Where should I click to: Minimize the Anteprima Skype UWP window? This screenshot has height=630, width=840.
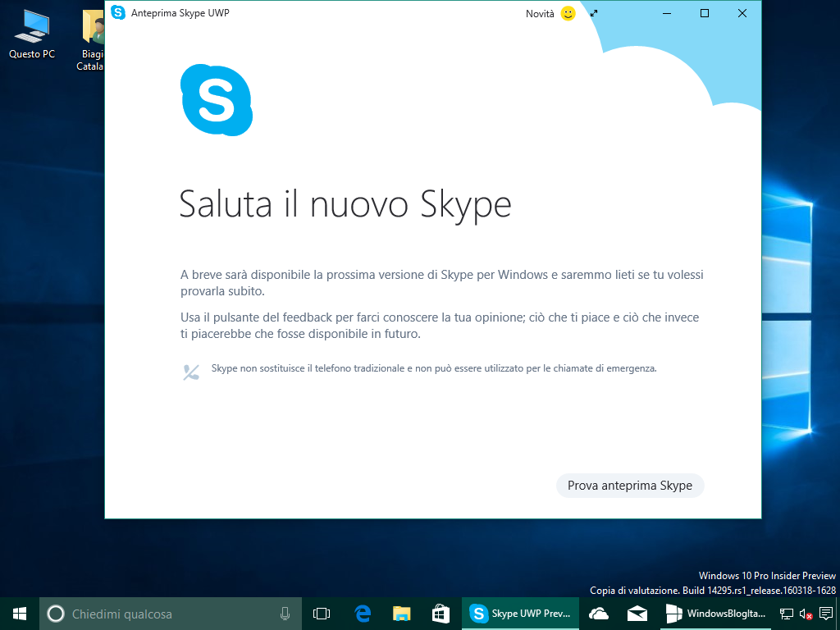pyautogui.click(x=667, y=13)
